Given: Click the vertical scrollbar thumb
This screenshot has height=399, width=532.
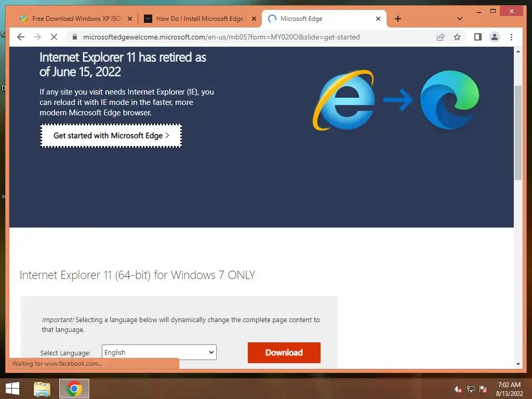Looking at the screenshot, I should pyautogui.click(x=518, y=132).
